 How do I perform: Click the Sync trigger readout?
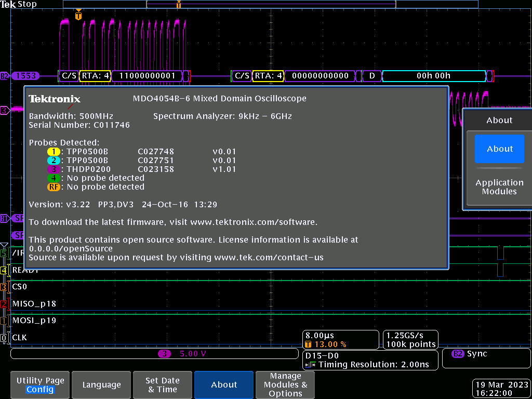tap(477, 354)
